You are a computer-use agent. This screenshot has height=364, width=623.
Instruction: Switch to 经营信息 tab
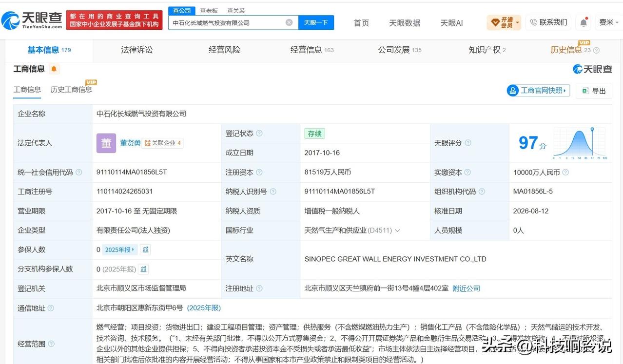[x=312, y=50]
